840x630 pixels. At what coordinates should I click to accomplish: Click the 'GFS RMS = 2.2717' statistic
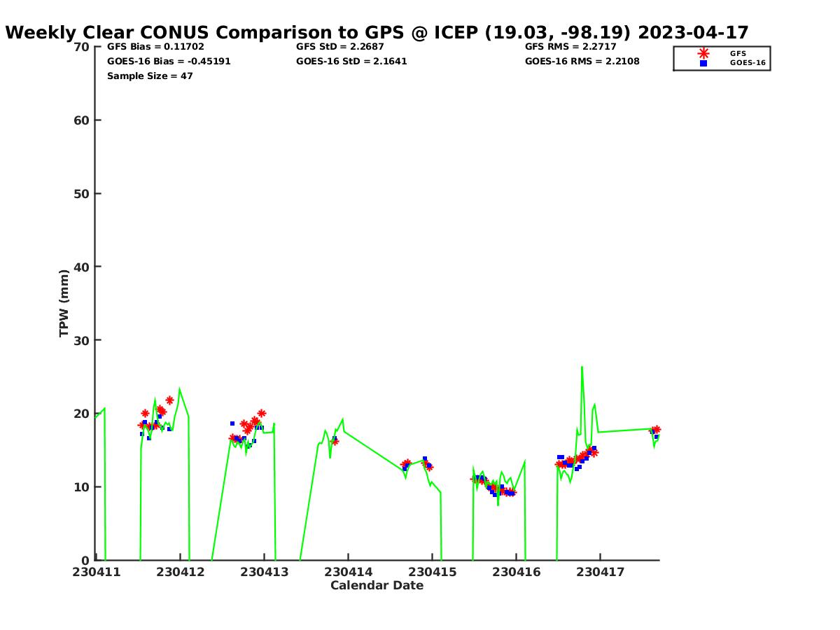click(570, 47)
